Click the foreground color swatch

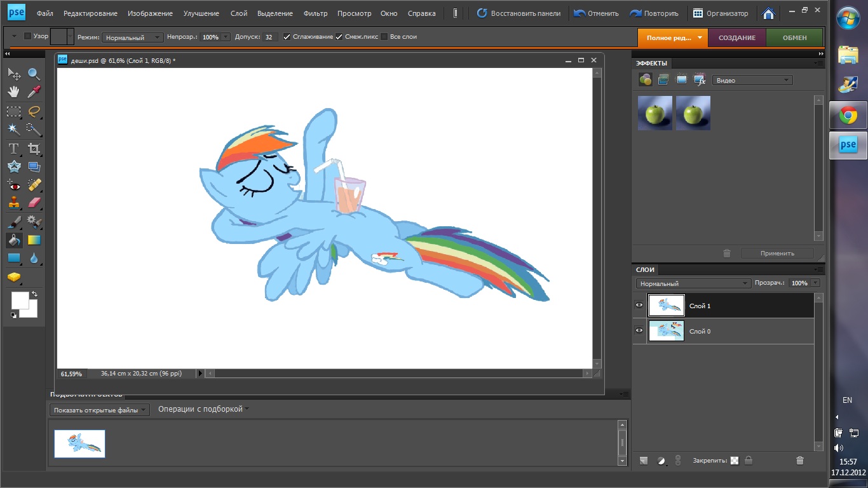coord(20,300)
